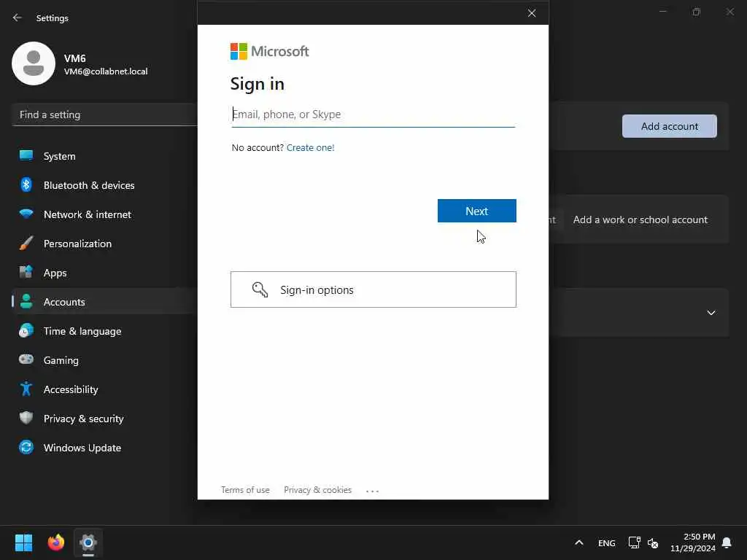The image size is (747, 560).
Task: Go to Network & internet settings
Action: pyautogui.click(x=104, y=214)
